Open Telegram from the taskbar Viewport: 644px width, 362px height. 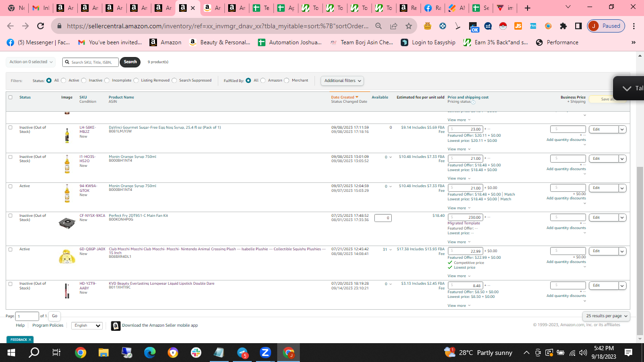(242, 353)
